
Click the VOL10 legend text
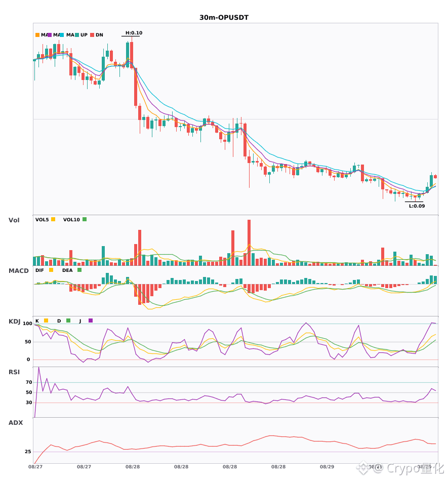(x=71, y=220)
